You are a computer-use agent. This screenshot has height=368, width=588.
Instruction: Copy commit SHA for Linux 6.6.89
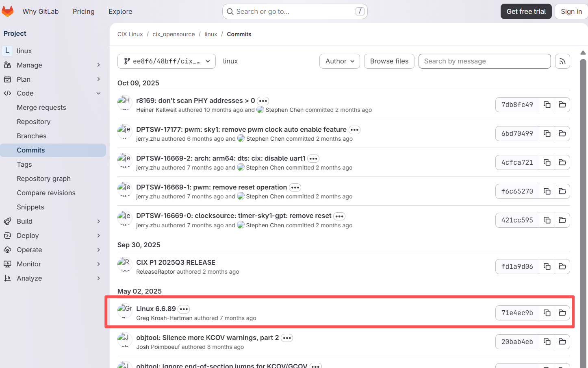pyautogui.click(x=547, y=313)
